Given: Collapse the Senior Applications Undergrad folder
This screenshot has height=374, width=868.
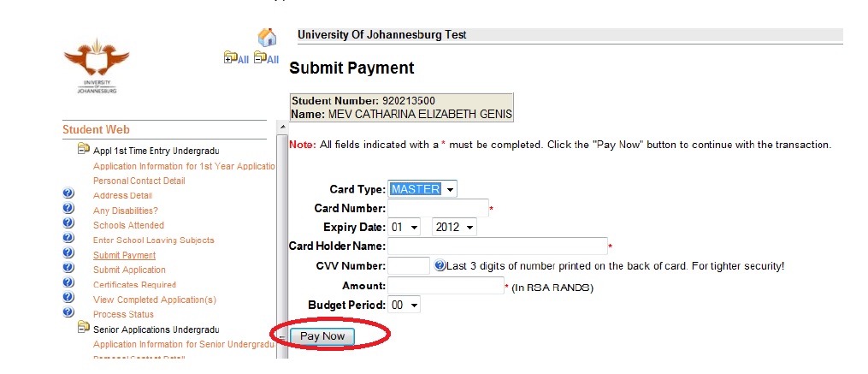Looking at the screenshot, I should [84, 329].
